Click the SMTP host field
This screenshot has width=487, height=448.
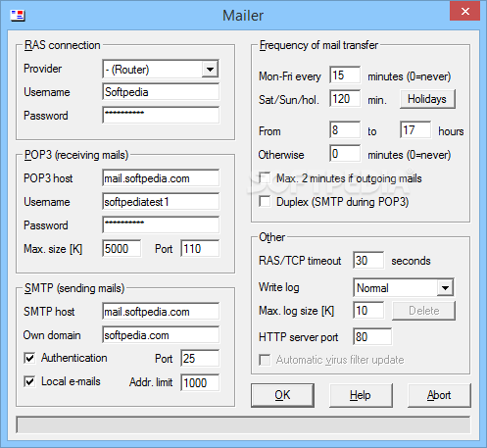[x=161, y=312]
